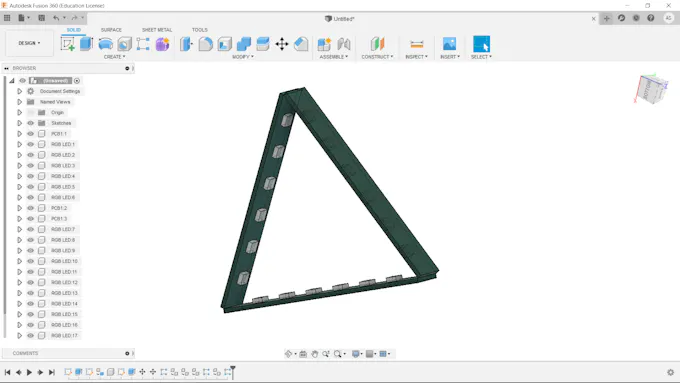Switch to the SHEET METAL tab
The height and width of the screenshot is (383, 680).
[x=157, y=30]
